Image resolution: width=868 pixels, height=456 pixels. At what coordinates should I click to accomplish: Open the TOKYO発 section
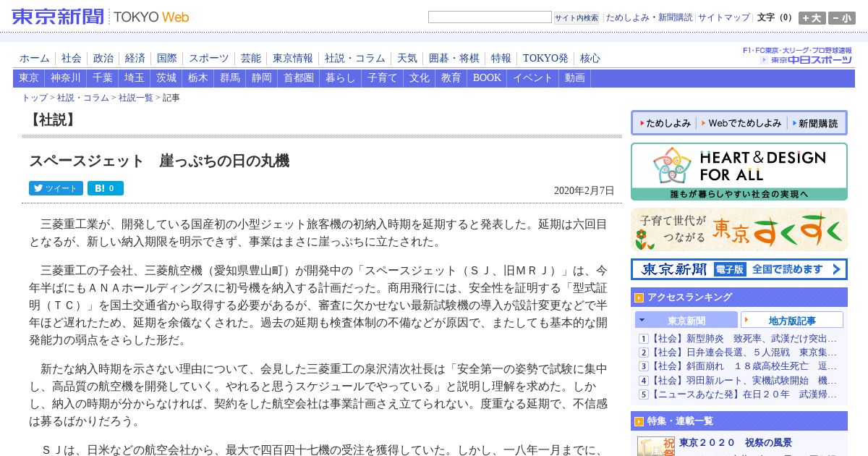point(545,59)
